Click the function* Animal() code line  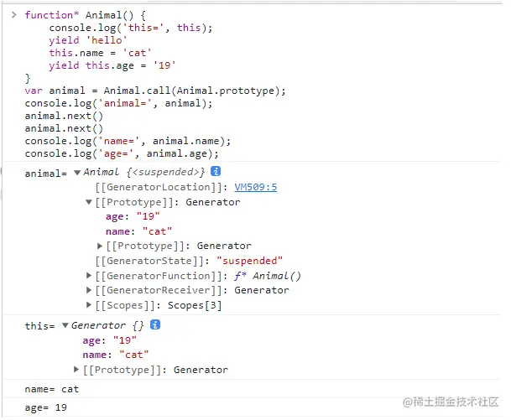click(86, 15)
